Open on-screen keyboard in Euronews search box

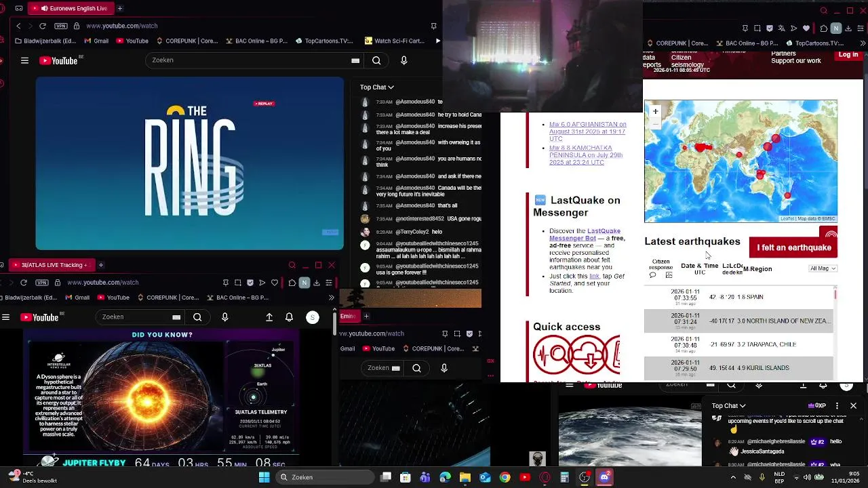click(x=355, y=60)
